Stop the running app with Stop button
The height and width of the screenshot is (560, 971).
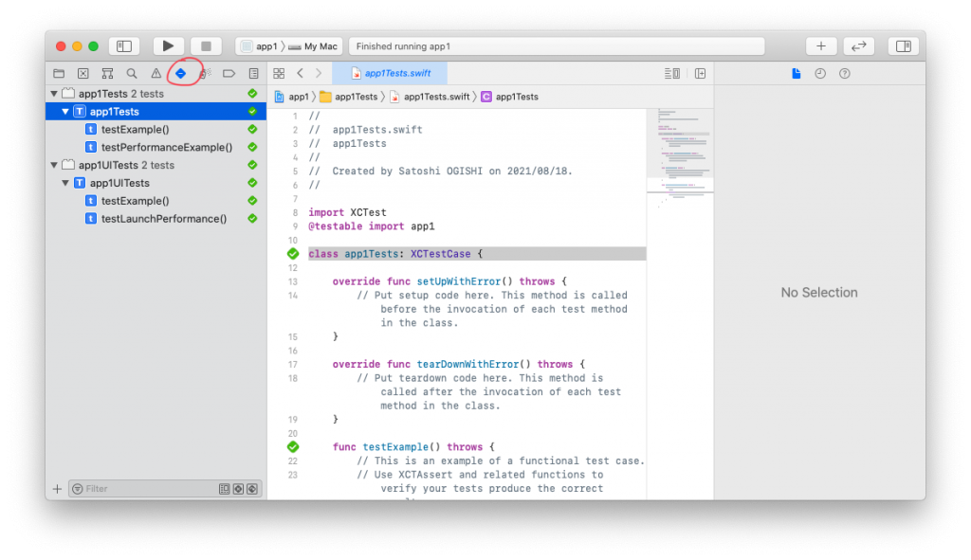click(x=206, y=45)
